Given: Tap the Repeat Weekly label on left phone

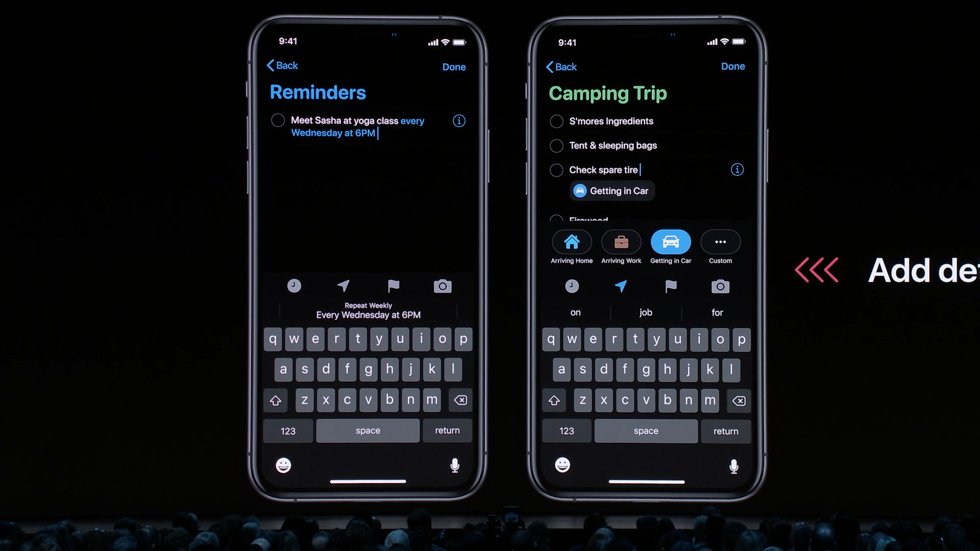Looking at the screenshot, I should pyautogui.click(x=368, y=306).
